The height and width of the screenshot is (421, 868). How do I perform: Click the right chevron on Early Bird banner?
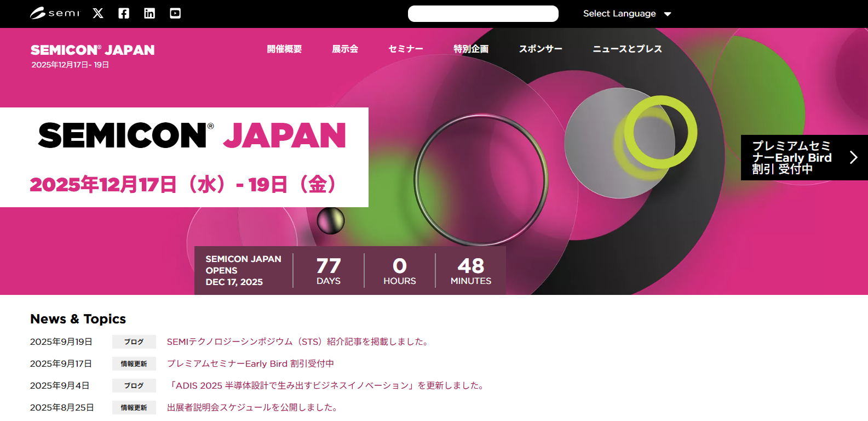853,157
